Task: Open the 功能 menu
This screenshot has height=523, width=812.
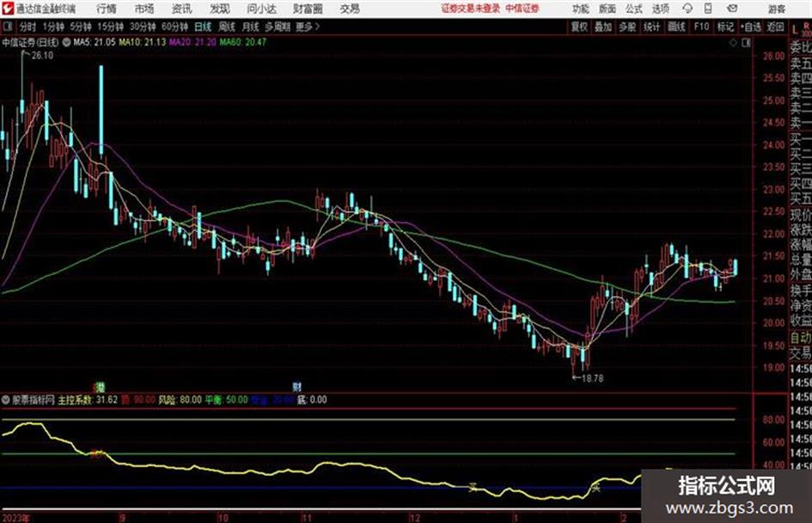Action: tap(581, 9)
